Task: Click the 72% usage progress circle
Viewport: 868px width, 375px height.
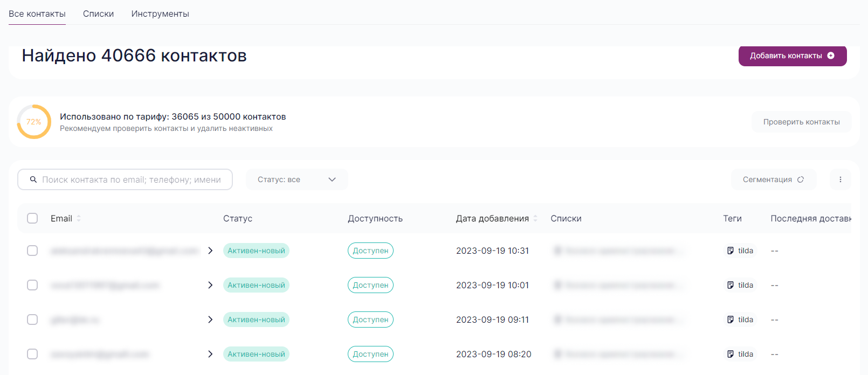Action: (34, 122)
